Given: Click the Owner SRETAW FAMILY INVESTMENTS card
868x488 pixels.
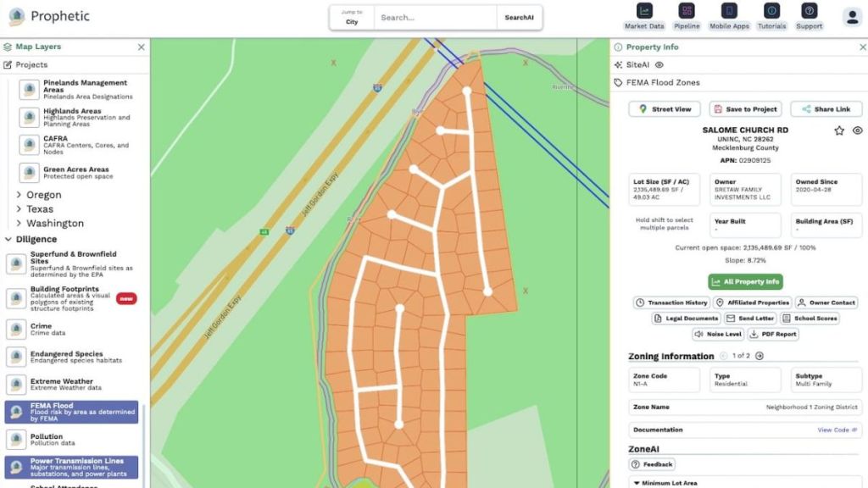Looking at the screenshot, I should [746, 189].
